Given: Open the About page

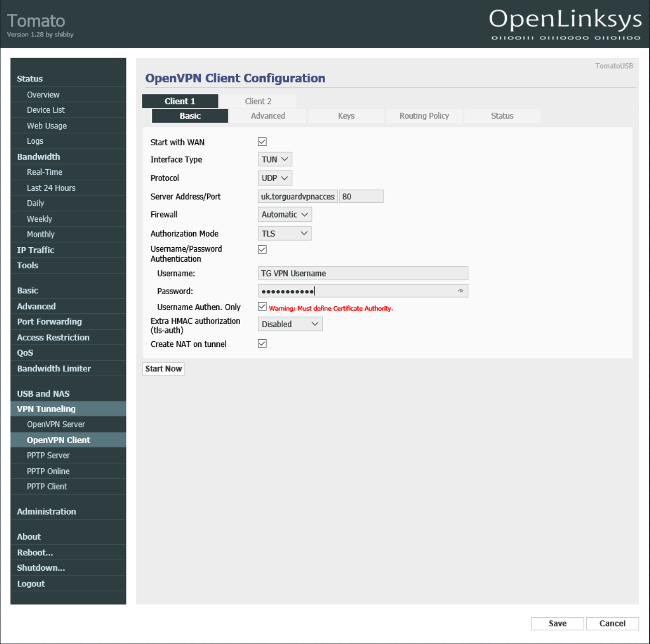Looking at the screenshot, I should [x=68, y=537].
